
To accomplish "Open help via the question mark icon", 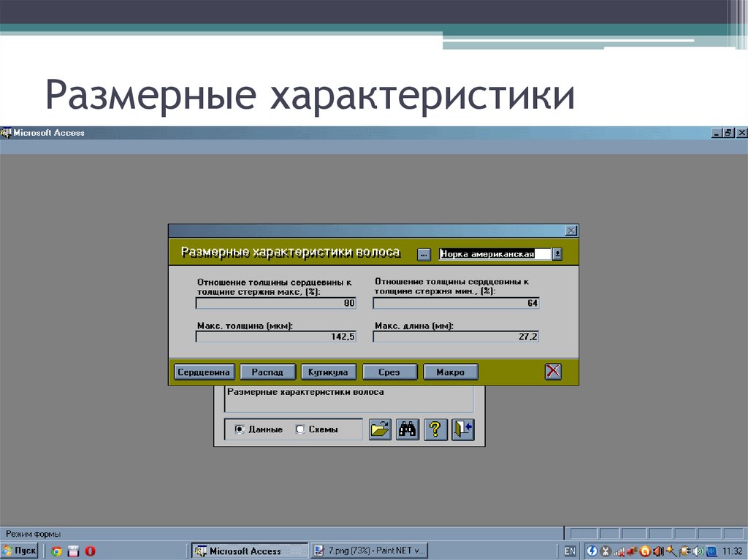I will pyautogui.click(x=436, y=430).
